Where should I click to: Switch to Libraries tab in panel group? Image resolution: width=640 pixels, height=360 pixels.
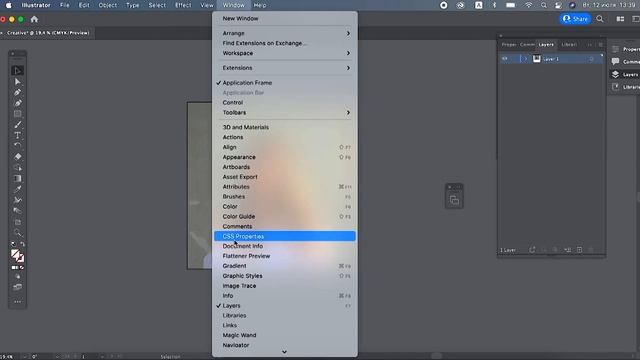pos(569,44)
